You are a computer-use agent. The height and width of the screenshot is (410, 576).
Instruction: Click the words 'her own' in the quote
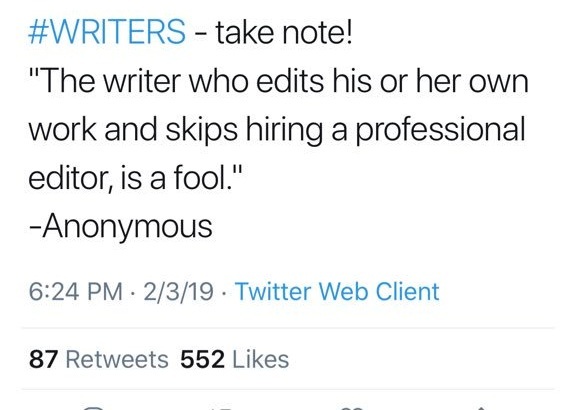coord(472,81)
